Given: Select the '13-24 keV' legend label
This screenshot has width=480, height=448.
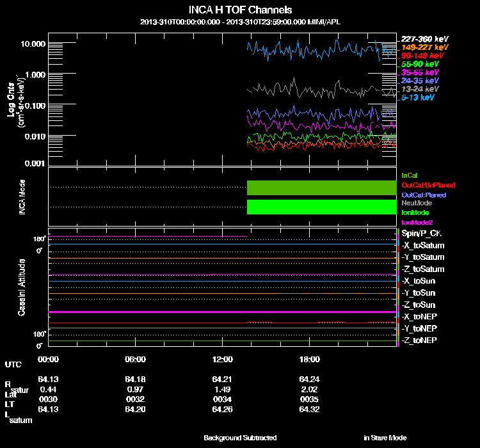Looking at the screenshot, I should [x=420, y=89].
